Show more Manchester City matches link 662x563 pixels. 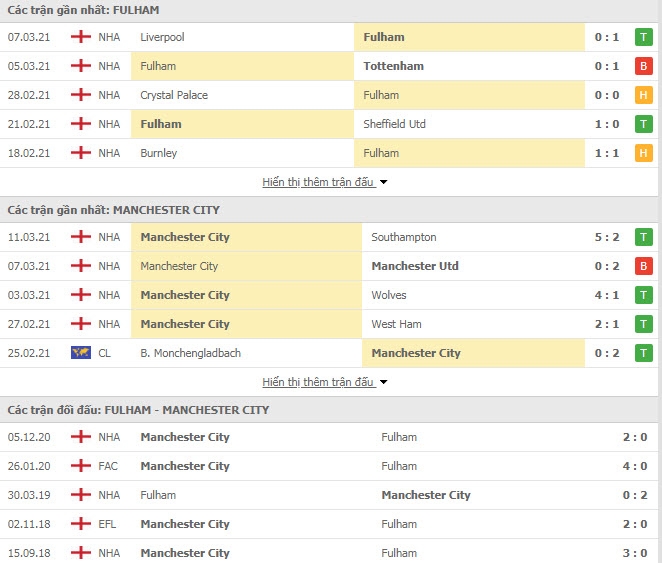[x=318, y=382]
